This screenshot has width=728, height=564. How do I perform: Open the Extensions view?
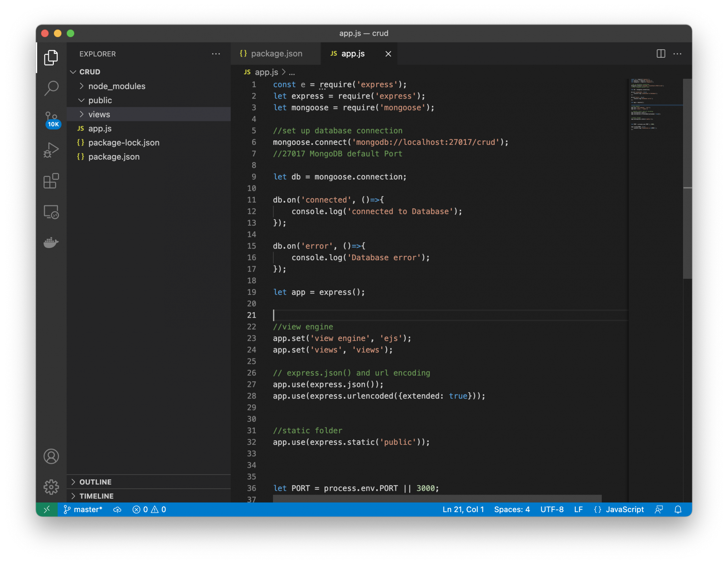51,181
